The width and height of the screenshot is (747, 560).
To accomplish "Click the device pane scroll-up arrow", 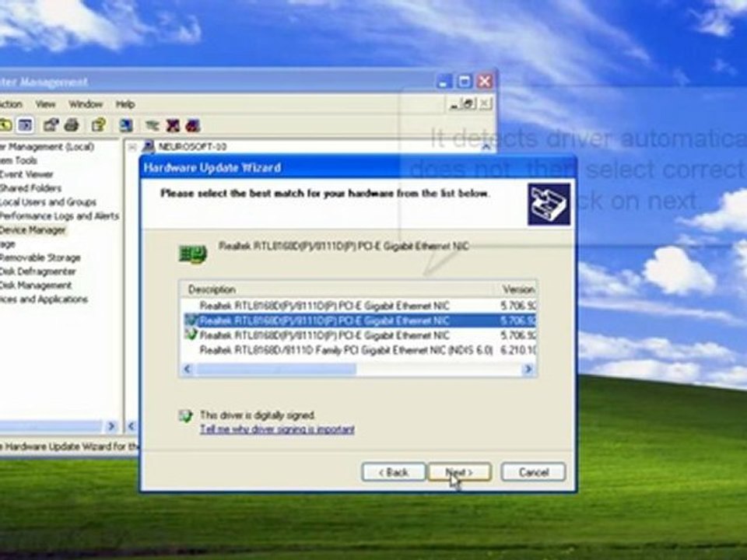I will (x=486, y=147).
